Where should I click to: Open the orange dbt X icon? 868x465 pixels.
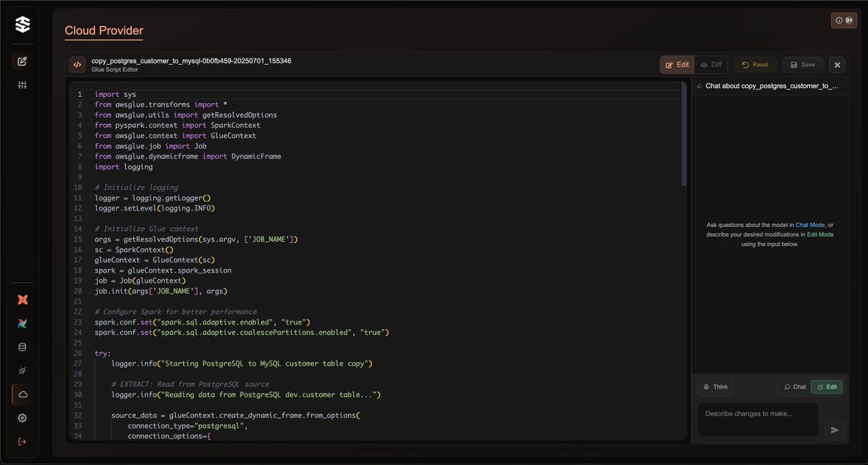[x=22, y=299]
